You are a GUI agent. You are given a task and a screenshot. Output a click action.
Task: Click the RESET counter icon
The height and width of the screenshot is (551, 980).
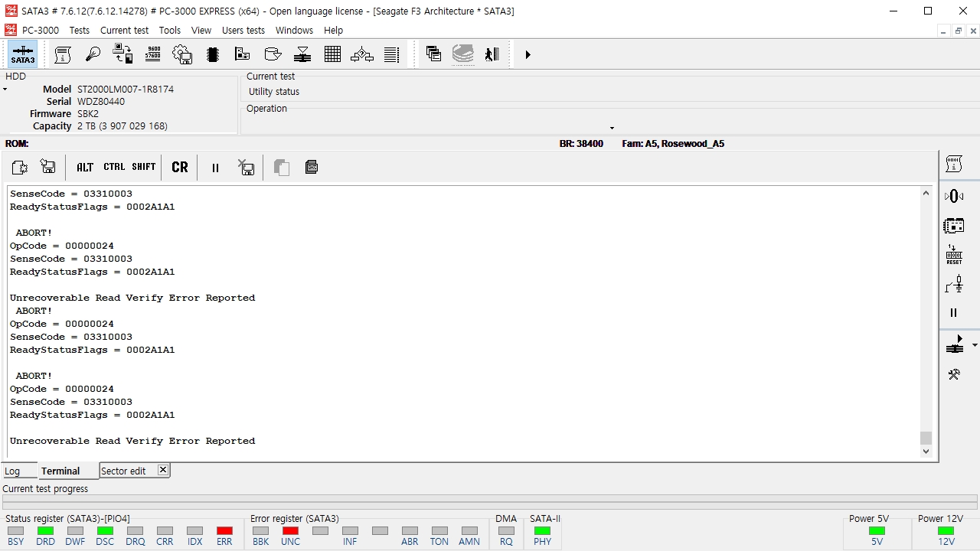[x=954, y=255]
